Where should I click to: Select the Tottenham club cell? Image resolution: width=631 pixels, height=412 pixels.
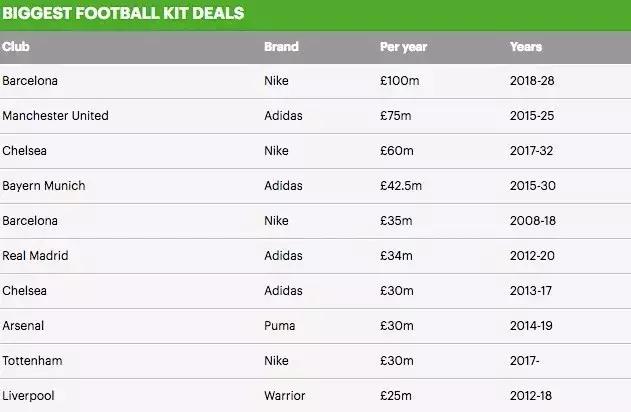[x=31, y=361]
